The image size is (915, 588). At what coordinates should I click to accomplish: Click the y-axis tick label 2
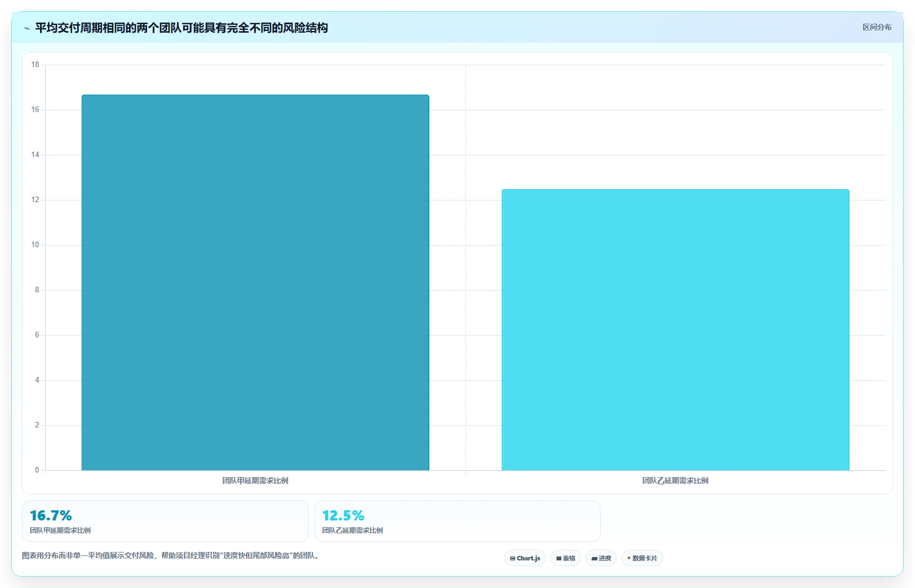[37, 425]
